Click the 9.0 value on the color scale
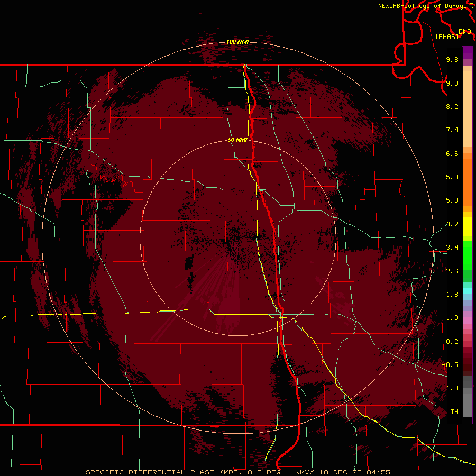The image size is (476, 476). click(452, 83)
